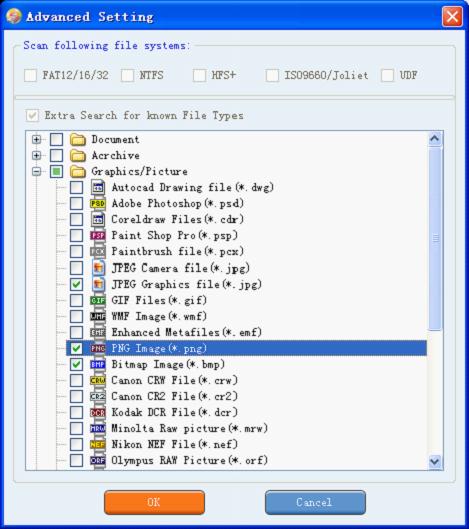This screenshot has height=529, width=469.
Task: Click the JPEG Graphics file icon
Action: [x=98, y=284]
